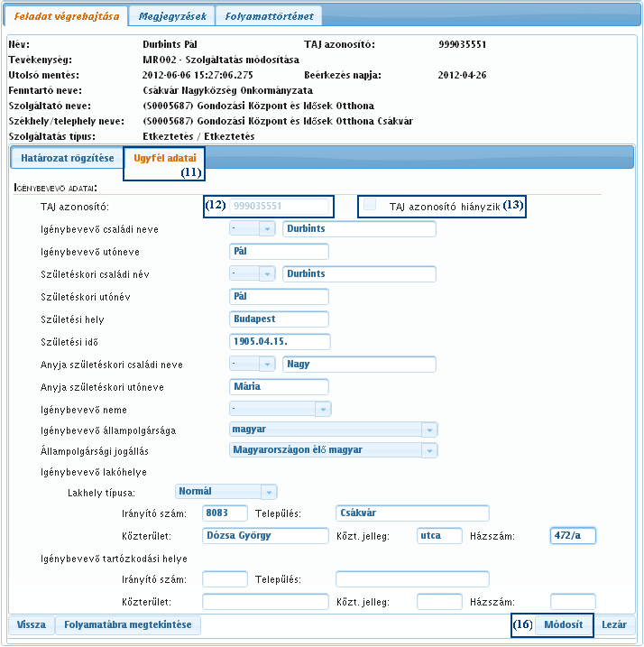Open the Folyamattörténet tab
Screen dimensions: 644x647
pyautogui.click(x=269, y=16)
